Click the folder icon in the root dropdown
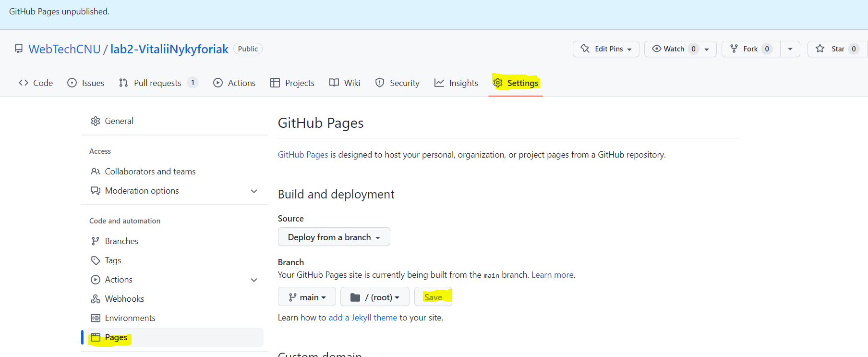Image resolution: width=868 pixels, height=357 pixels. (x=355, y=297)
